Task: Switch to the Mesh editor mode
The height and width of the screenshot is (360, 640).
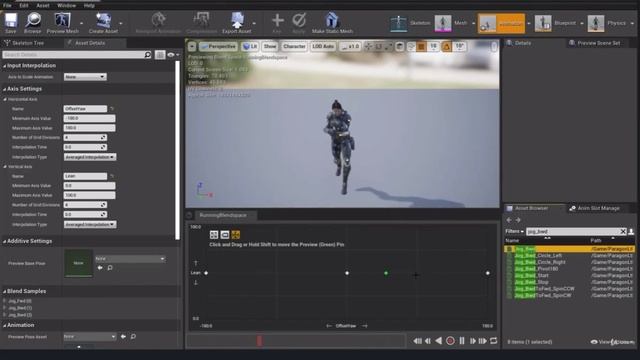Action: 451,23
